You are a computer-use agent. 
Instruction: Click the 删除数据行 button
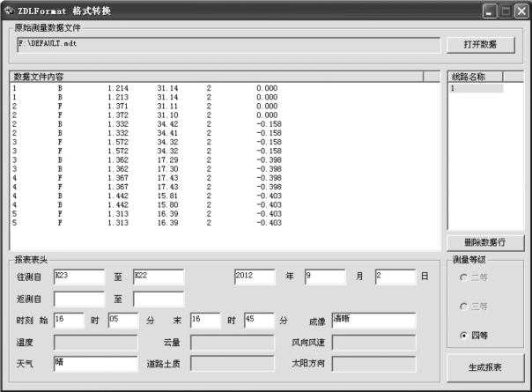(485, 242)
